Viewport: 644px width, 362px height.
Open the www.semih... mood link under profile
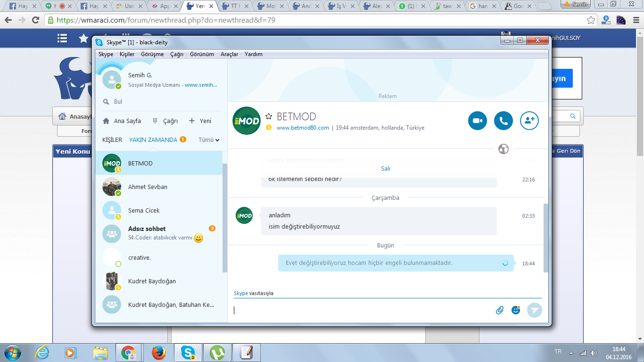click(201, 85)
